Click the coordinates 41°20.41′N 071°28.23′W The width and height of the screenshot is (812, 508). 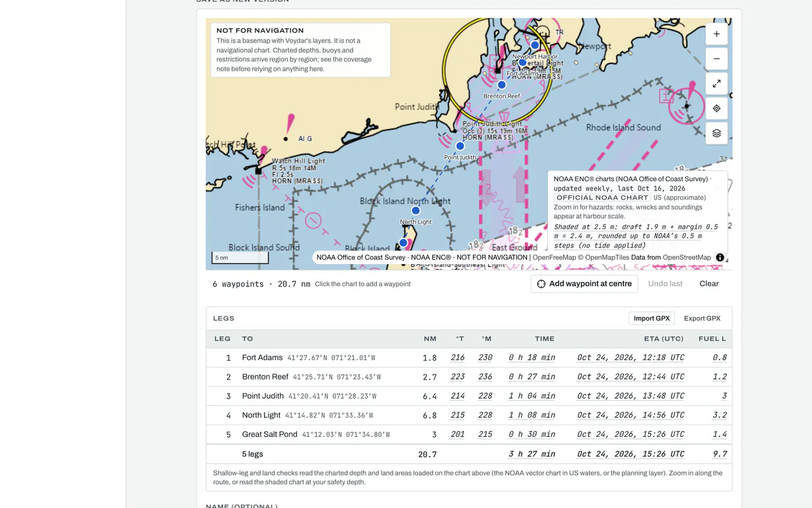332,396
